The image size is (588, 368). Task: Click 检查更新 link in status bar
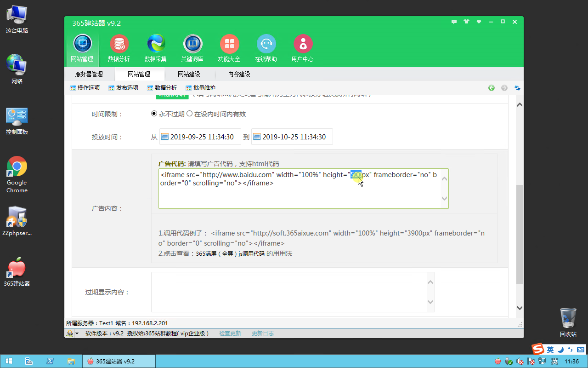230,333
